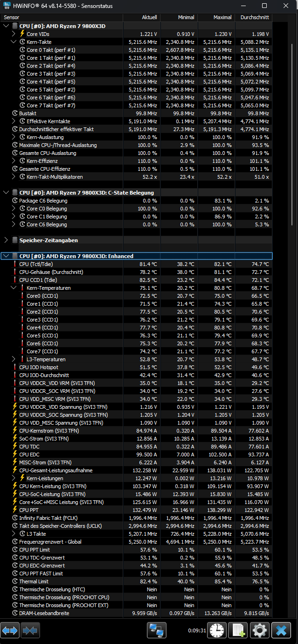Select Frequenzgrenzwert - Global row
Image resolution: width=298 pixels, height=644 pixels.
[136, 542]
